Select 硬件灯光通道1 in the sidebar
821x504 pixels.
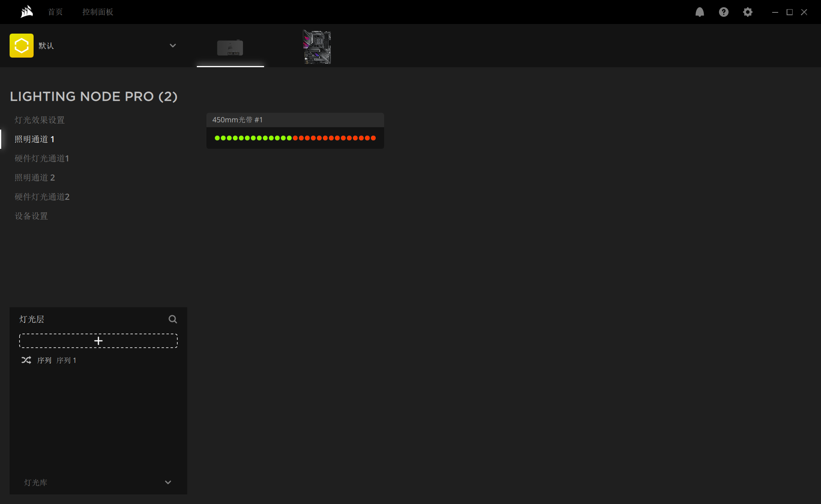[42, 158]
